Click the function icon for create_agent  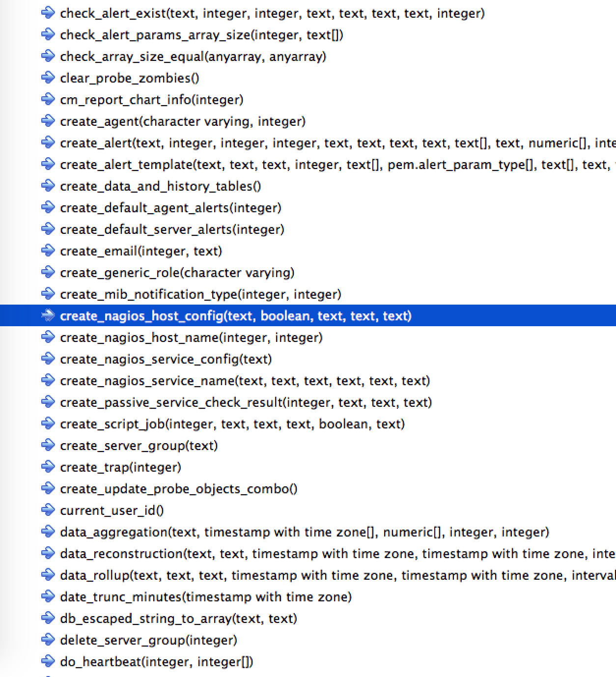(48, 121)
